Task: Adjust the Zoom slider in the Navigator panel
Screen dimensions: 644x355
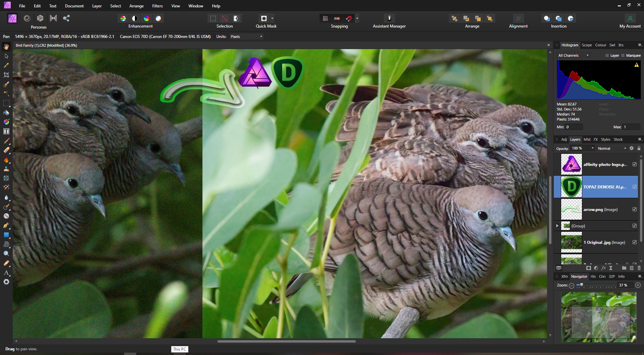Action: 581,285
